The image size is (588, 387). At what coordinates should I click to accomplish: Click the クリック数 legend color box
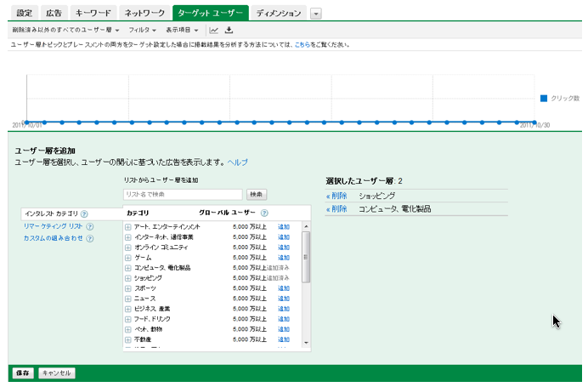tap(544, 99)
